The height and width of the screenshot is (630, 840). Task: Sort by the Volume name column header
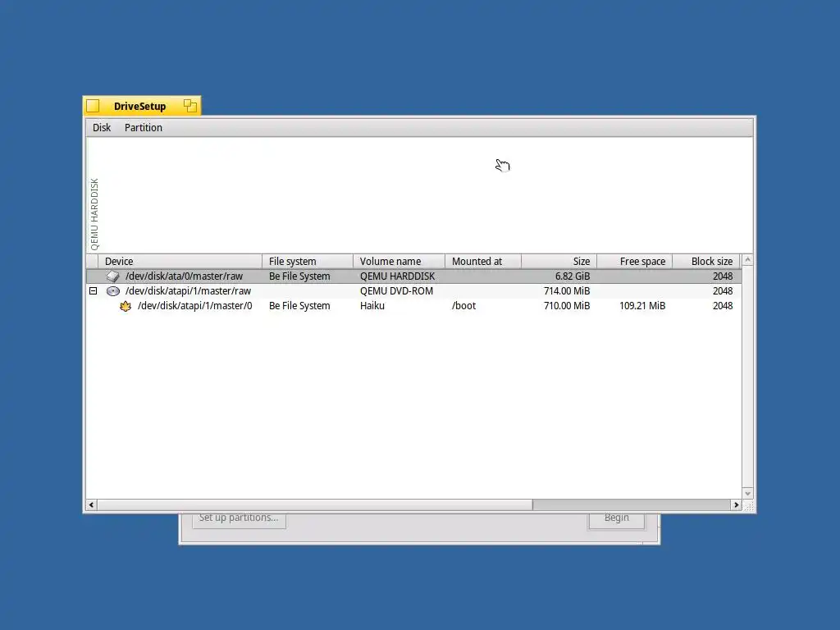point(399,262)
